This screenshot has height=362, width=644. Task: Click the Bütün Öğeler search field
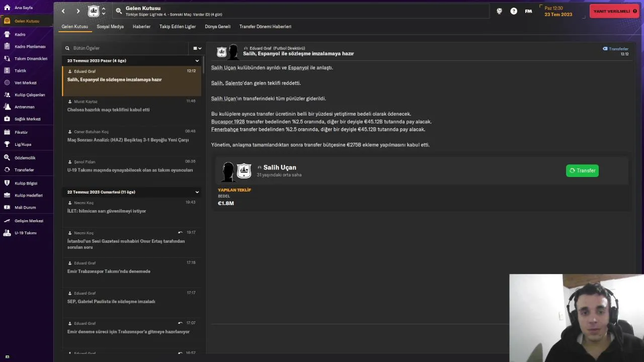128,48
